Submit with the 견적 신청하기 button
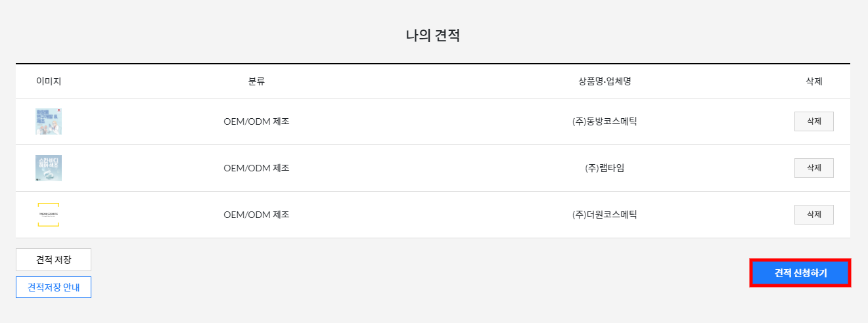 click(x=800, y=273)
